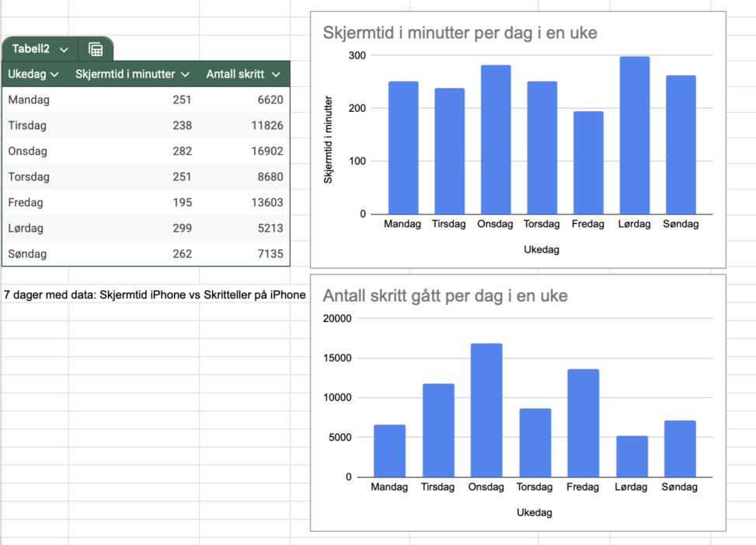756x545 pixels.
Task: Select the 'Antall skritt gått per dag' chart title
Action: 444,296
